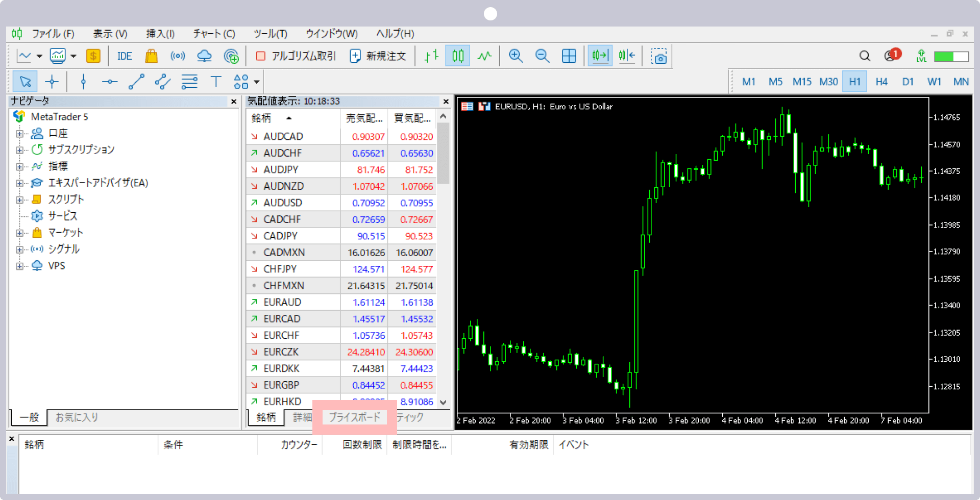Viewport: 980px width, 500px height.
Task: Select the D1 timeframe
Action: tap(908, 82)
